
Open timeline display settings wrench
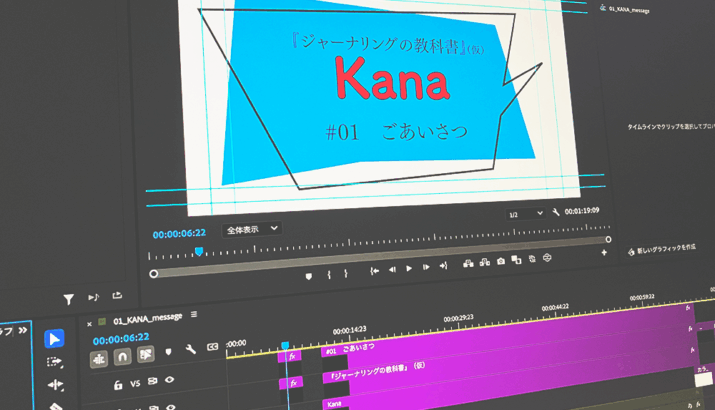[190, 350]
